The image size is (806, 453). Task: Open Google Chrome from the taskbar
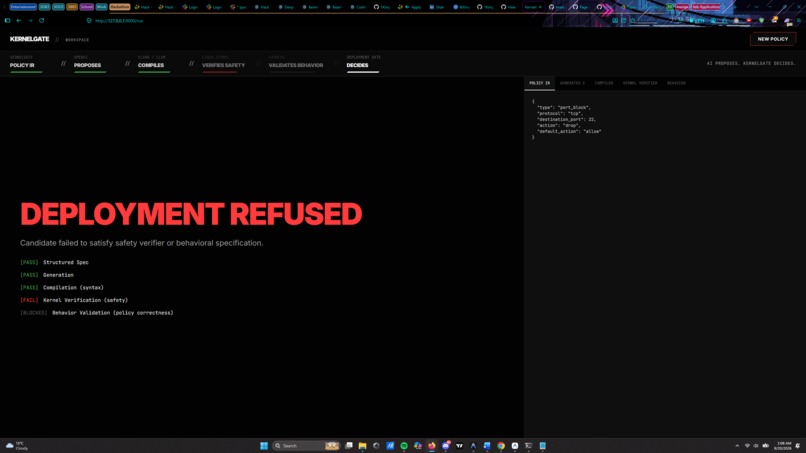coord(501,446)
